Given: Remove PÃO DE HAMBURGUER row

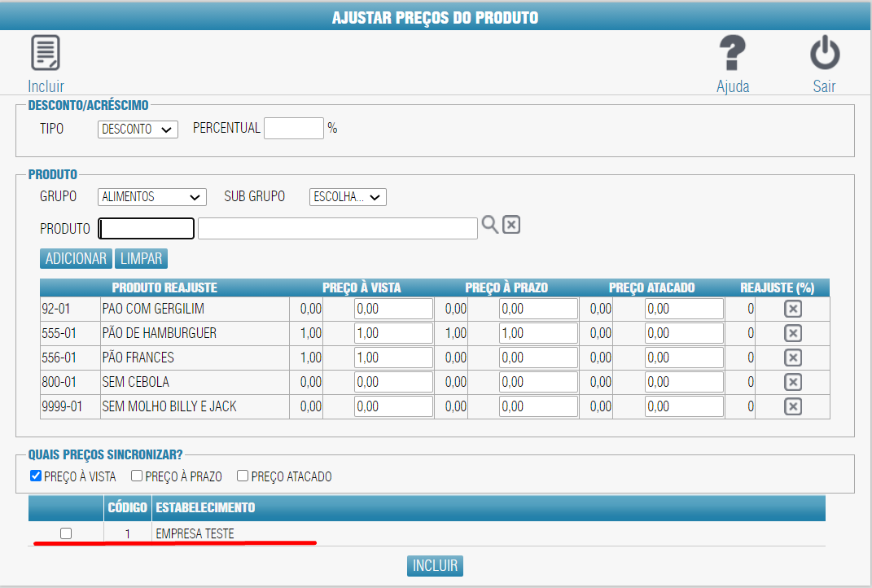Looking at the screenshot, I should click(792, 333).
